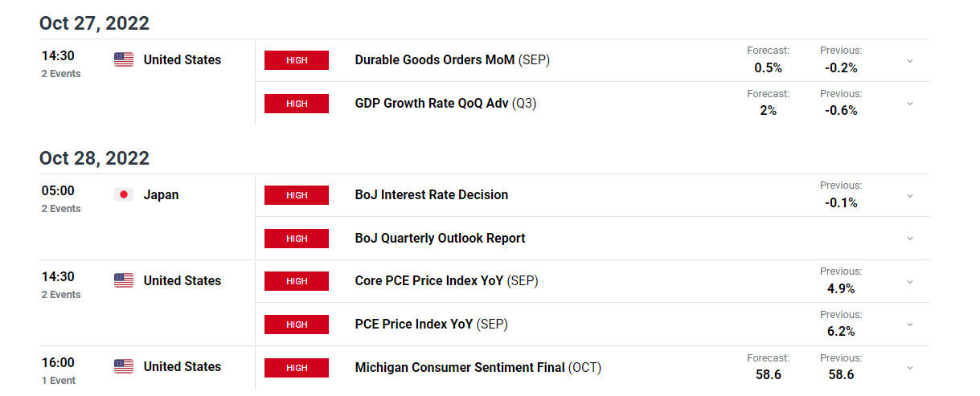The image size is (980, 396).
Task: Expand the Core PCE Price Index YoY row
Action: click(910, 281)
